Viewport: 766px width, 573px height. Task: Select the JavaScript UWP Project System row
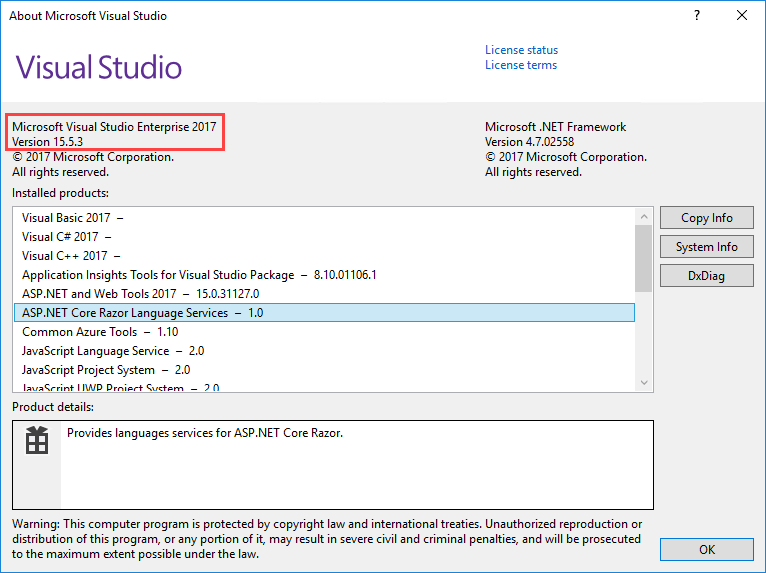324,386
